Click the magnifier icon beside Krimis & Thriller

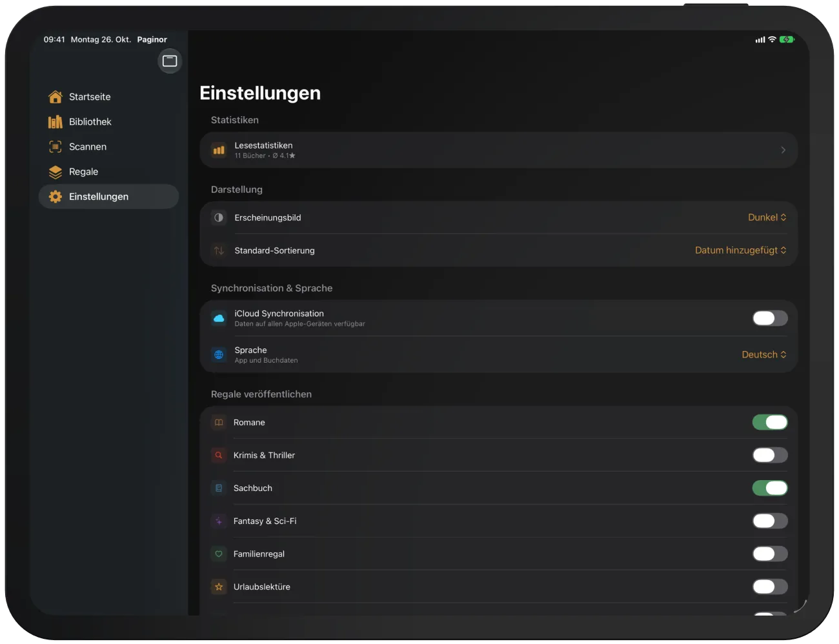click(219, 456)
